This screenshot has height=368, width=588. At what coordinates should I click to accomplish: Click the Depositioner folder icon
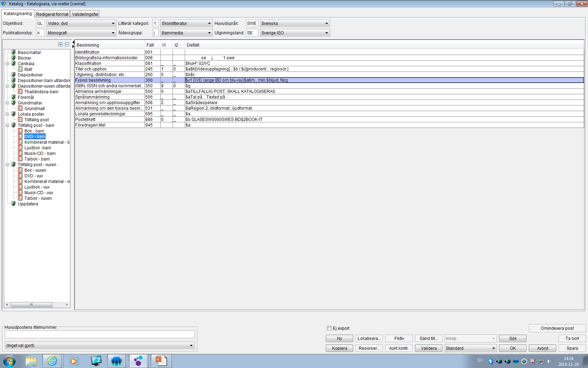point(13,75)
